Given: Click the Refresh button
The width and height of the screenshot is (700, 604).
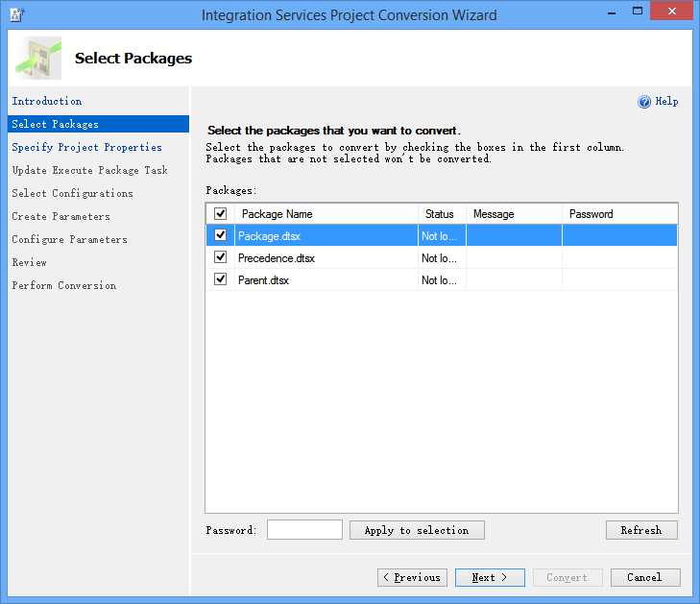Looking at the screenshot, I should pos(641,530).
